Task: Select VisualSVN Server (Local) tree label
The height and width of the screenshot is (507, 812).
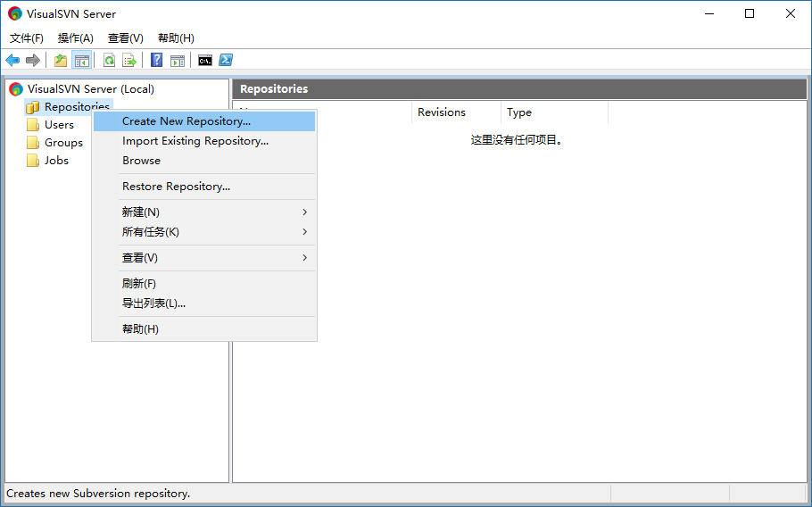Action: pos(91,89)
